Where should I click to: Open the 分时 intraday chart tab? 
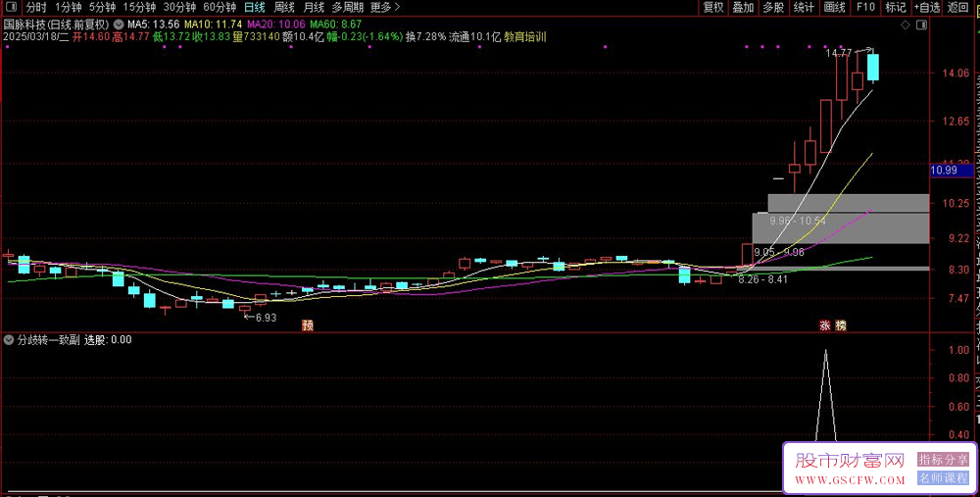[x=36, y=8]
